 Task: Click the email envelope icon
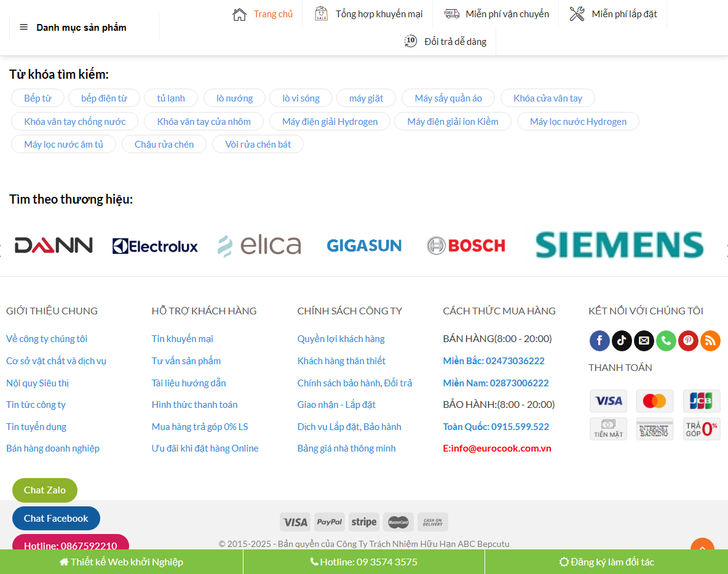[644, 340]
